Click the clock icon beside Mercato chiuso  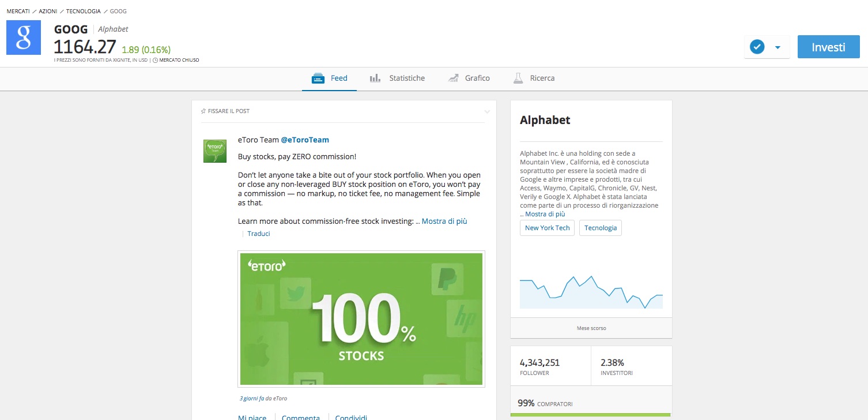click(156, 60)
